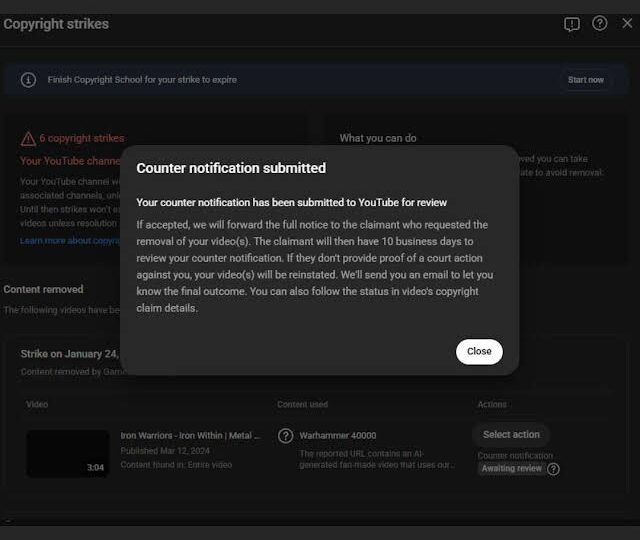Open the help icon in the top bar
This screenshot has width=640, height=540.
coord(600,23)
